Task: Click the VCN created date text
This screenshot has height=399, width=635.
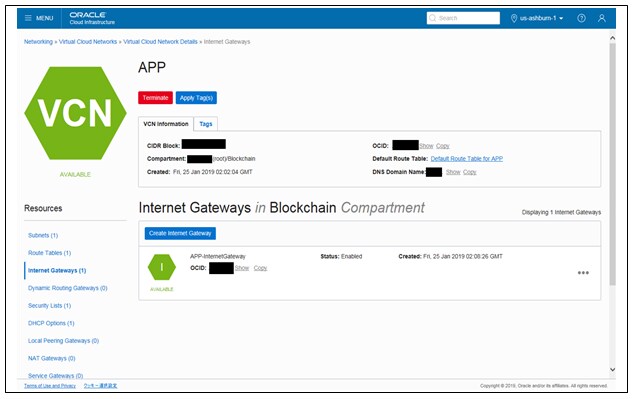Action: click(213, 172)
